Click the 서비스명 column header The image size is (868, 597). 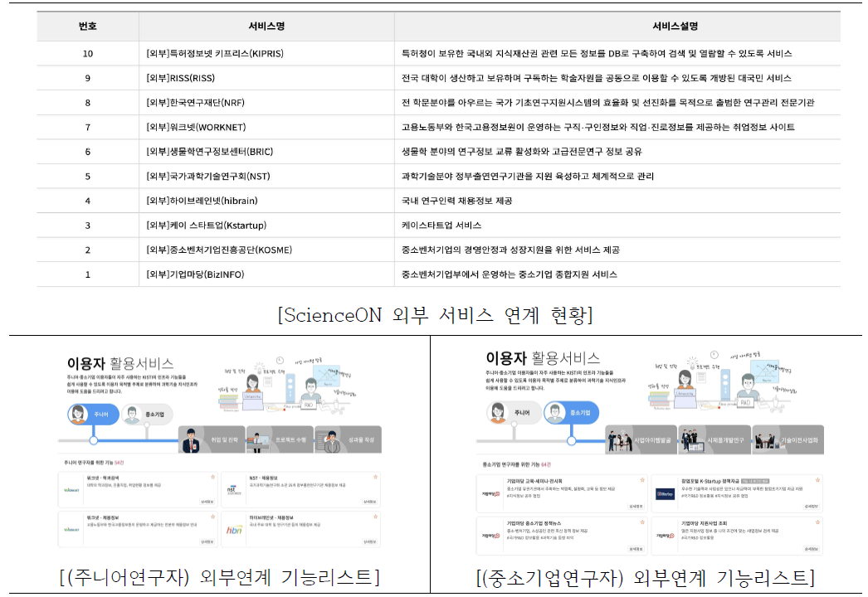click(x=267, y=26)
